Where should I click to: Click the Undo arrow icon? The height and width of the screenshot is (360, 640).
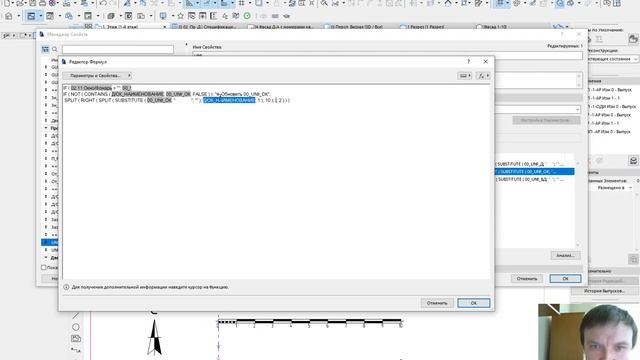(x=102, y=3)
